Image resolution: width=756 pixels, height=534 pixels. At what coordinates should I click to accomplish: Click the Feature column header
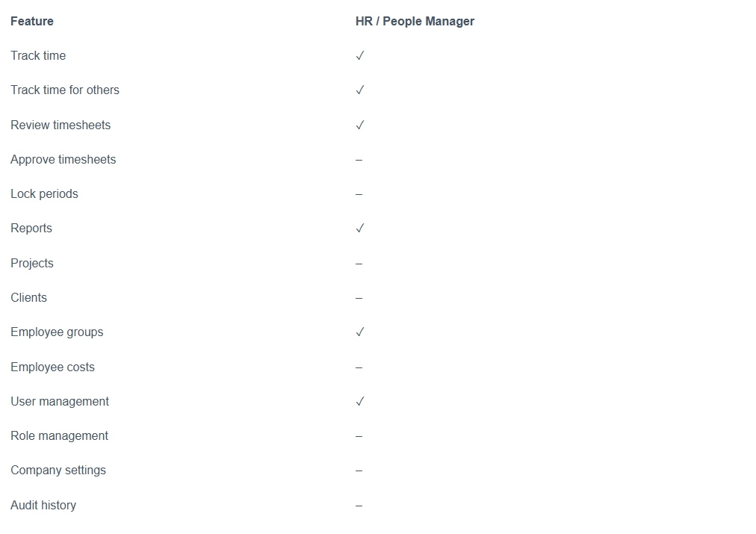click(x=32, y=21)
